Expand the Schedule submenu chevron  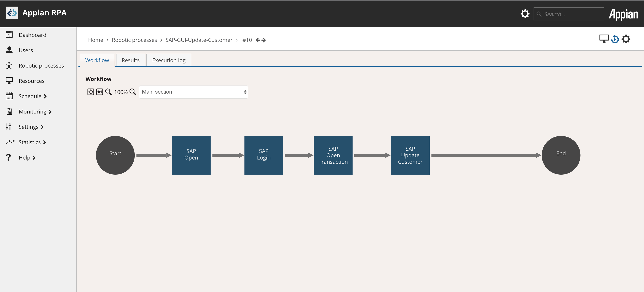point(45,96)
